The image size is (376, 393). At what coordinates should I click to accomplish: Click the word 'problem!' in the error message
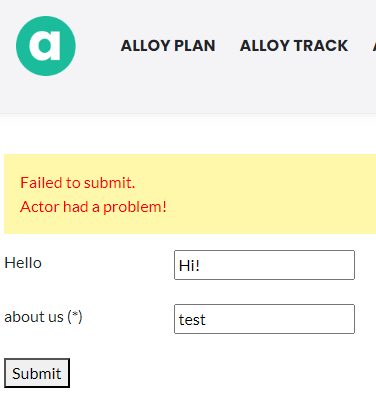(x=135, y=207)
